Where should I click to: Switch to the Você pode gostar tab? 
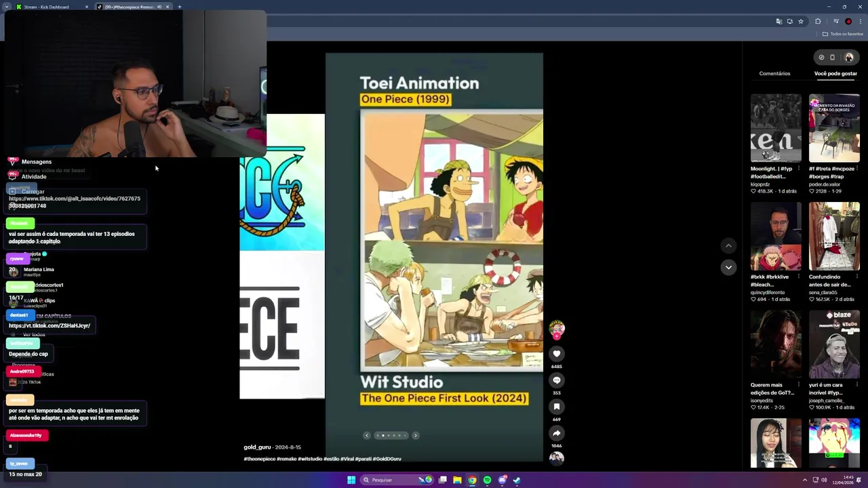coord(835,73)
